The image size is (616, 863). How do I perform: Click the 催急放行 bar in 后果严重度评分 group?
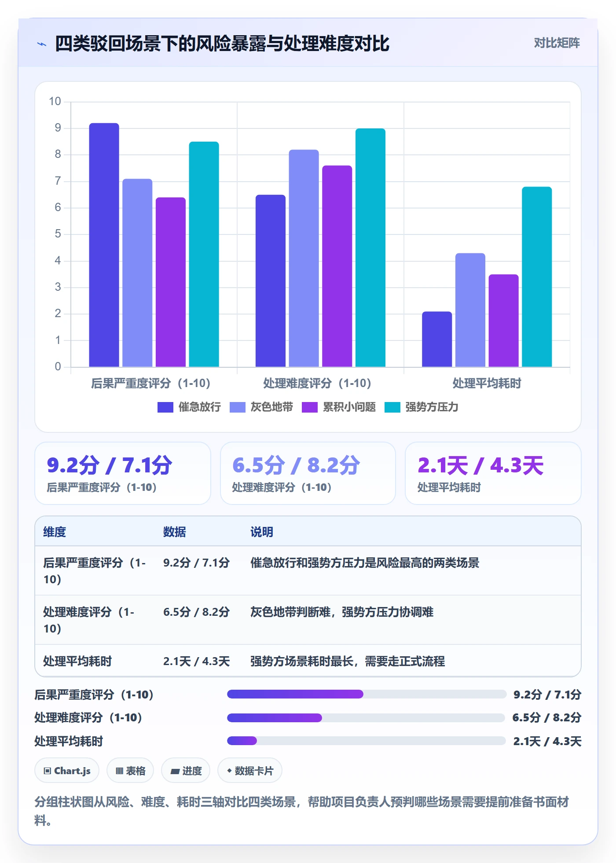point(104,245)
